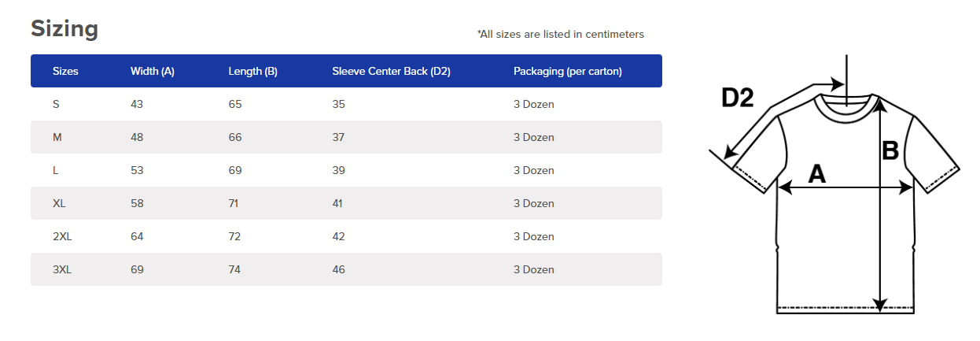
Task: Select the Sizes column header
Action: tap(65, 71)
